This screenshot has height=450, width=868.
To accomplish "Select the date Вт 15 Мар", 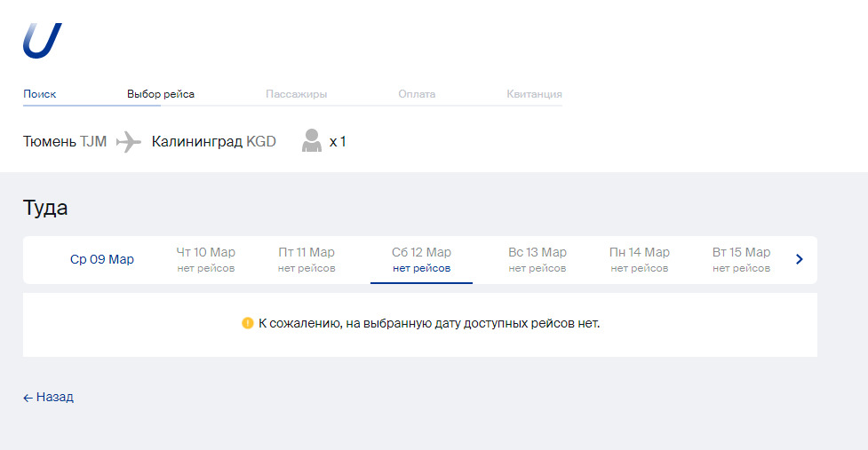I will click(741, 259).
